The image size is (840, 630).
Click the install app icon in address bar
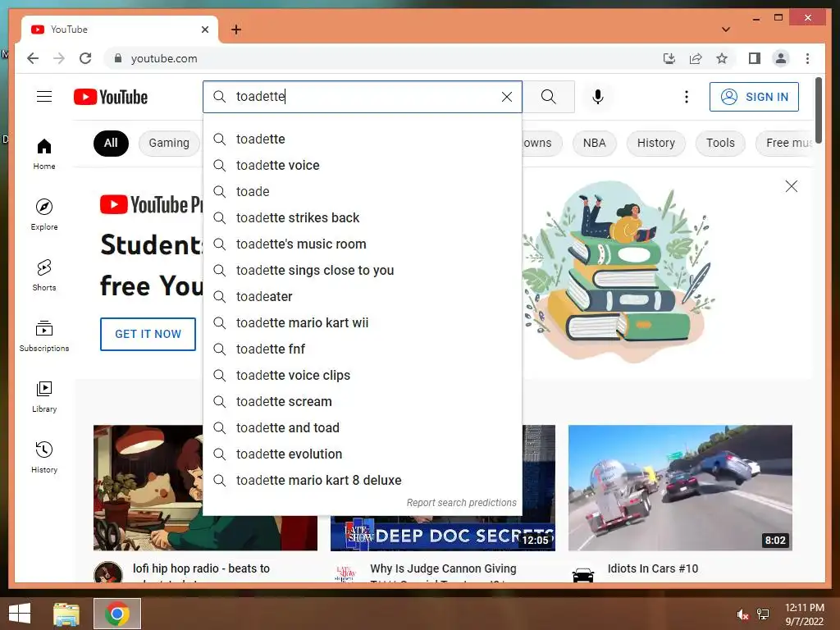[x=669, y=58]
